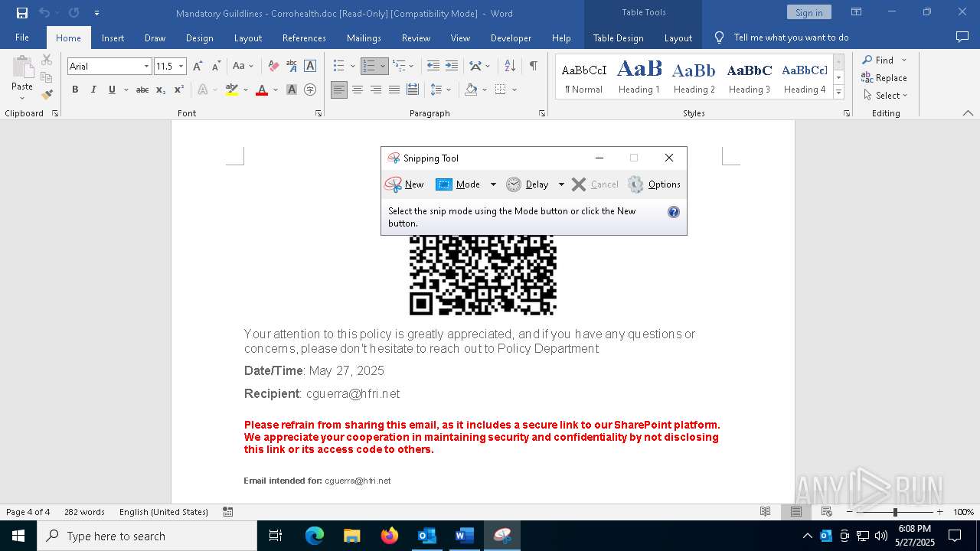Viewport: 980px width, 551px height.
Task: Open the File tab
Action: click(22, 37)
